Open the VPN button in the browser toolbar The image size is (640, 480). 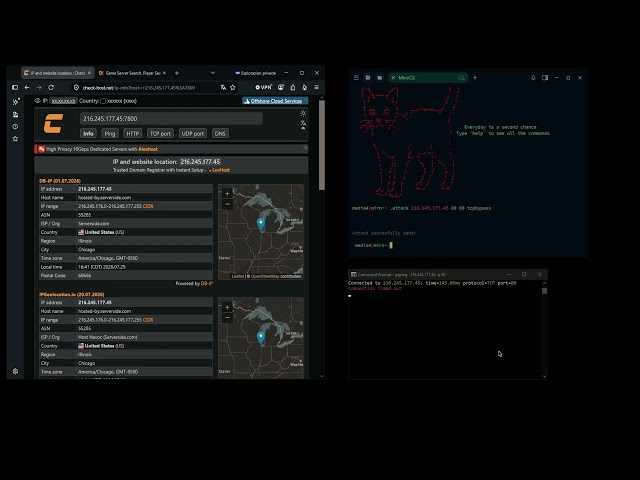tap(263, 87)
